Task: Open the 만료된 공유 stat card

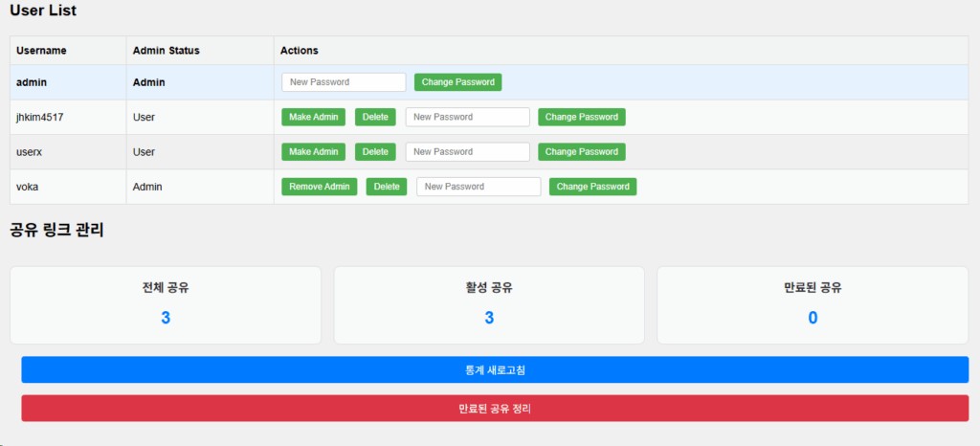Action: pyautogui.click(x=813, y=304)
